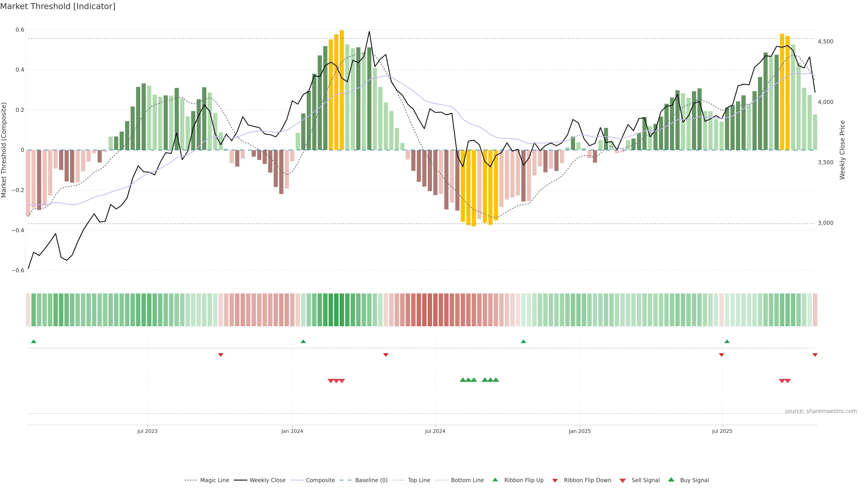Click the 4,500 weekly close price axis label
The image size is (868, 488).
tap(825, 41)
